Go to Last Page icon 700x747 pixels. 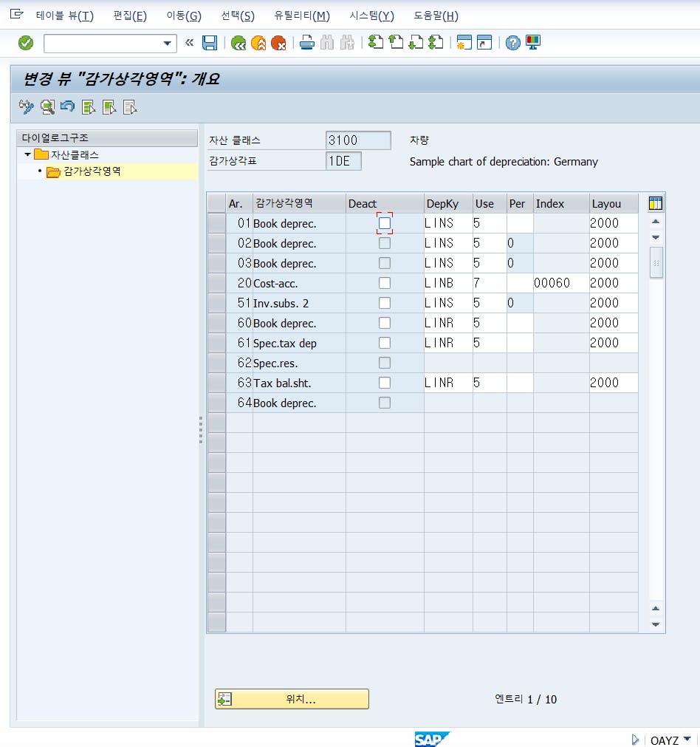tap(436, 42)
